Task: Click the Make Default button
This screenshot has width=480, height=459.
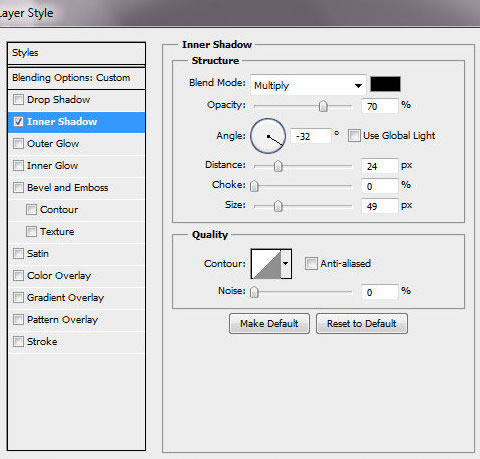Action: (269, 323)
